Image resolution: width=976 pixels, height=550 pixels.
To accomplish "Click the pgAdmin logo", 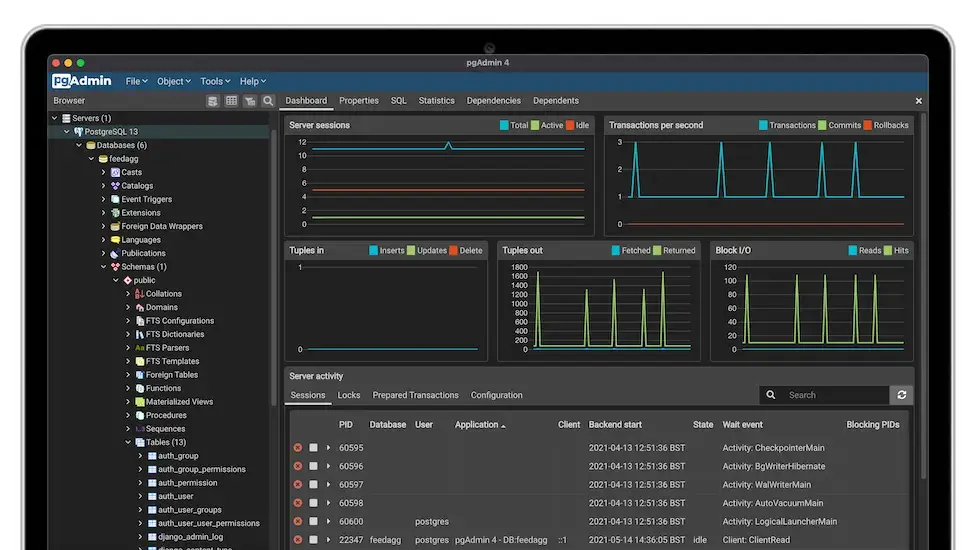I will (x=82, y=81).
